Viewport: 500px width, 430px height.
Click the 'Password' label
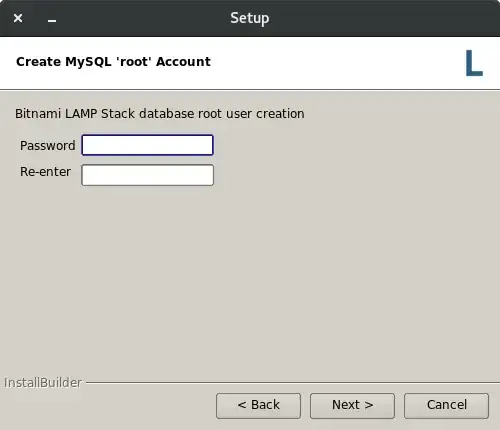pyautogui.click(x=48, y=146)
